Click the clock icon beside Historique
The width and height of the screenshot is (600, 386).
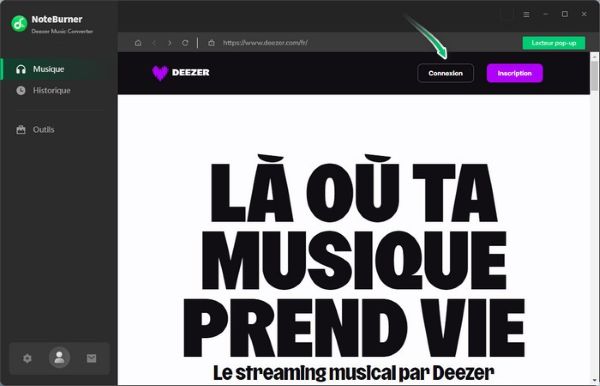coord(21,91)
